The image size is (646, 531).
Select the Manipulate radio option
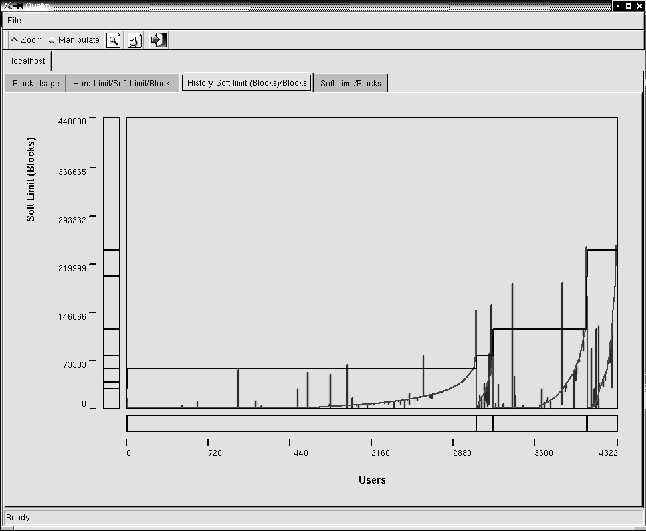tap(73, 40)
